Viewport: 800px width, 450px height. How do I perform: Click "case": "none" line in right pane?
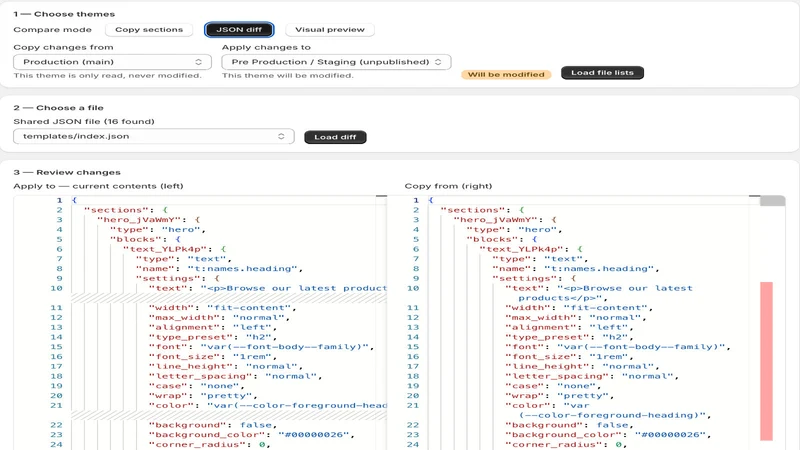[554, 386]
